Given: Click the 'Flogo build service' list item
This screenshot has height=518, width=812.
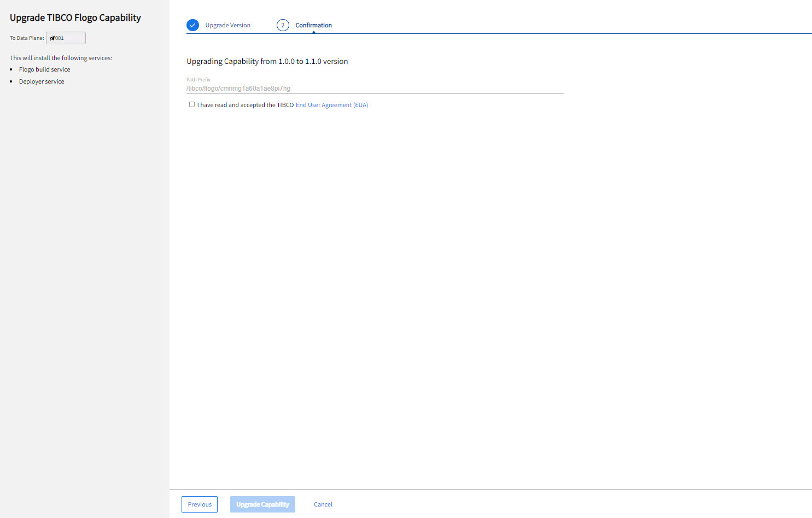Looking at the screenshot, I should coord(45,69).
